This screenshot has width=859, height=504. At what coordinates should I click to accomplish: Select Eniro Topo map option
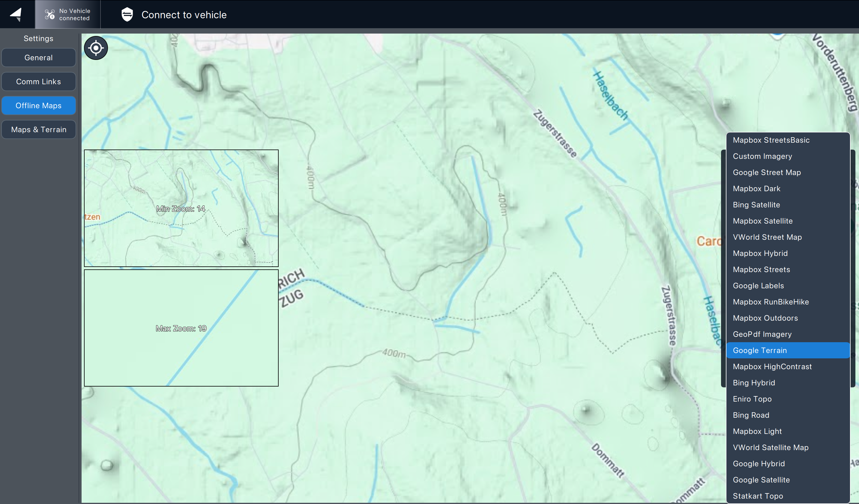pos(752,399)
